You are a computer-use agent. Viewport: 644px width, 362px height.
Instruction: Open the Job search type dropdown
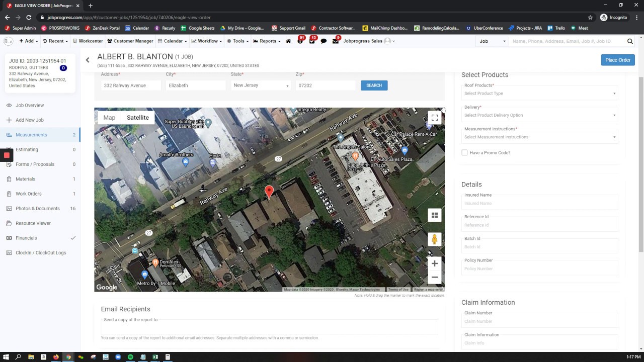(492, 41)
